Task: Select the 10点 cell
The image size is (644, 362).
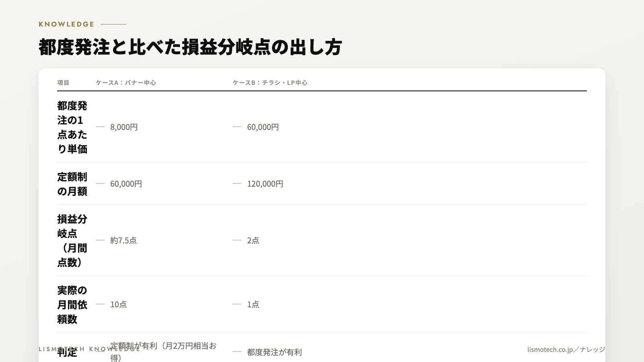Action: click(118, 304)
